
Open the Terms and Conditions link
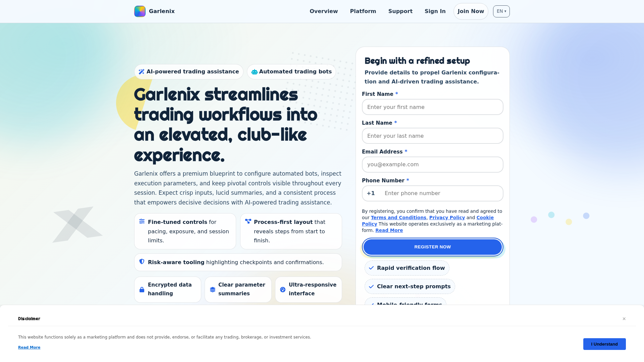tap(398, 218)
